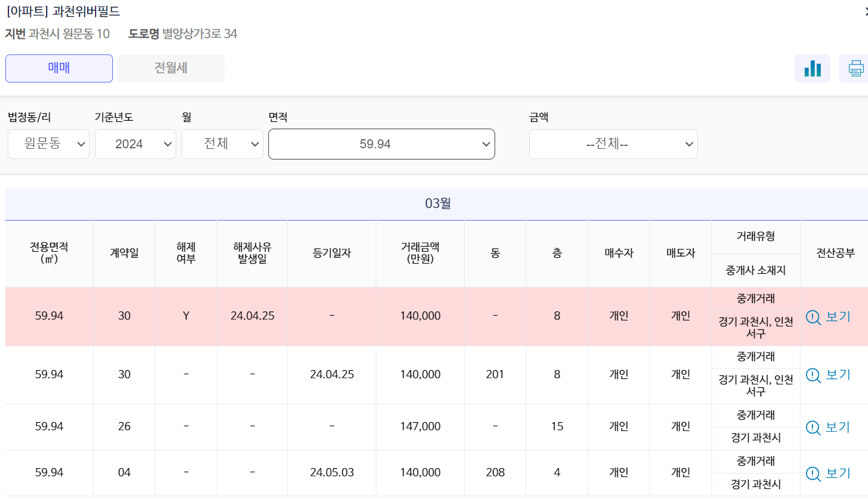Image resolution: width=868 pixels, height=501 pixels.
Task: Click the floor value 15
Action: (x=557, y=426)
